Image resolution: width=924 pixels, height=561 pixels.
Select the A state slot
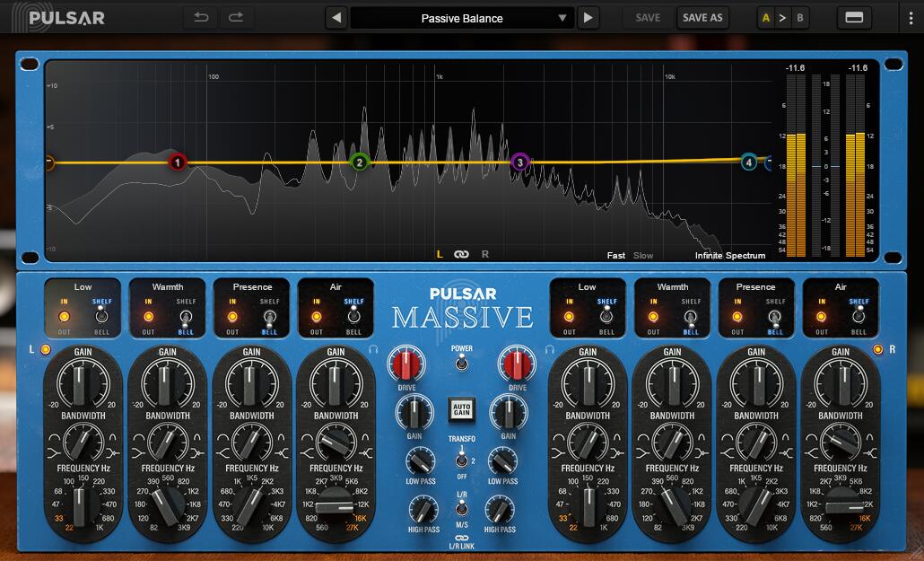click(x=765, y=18)
